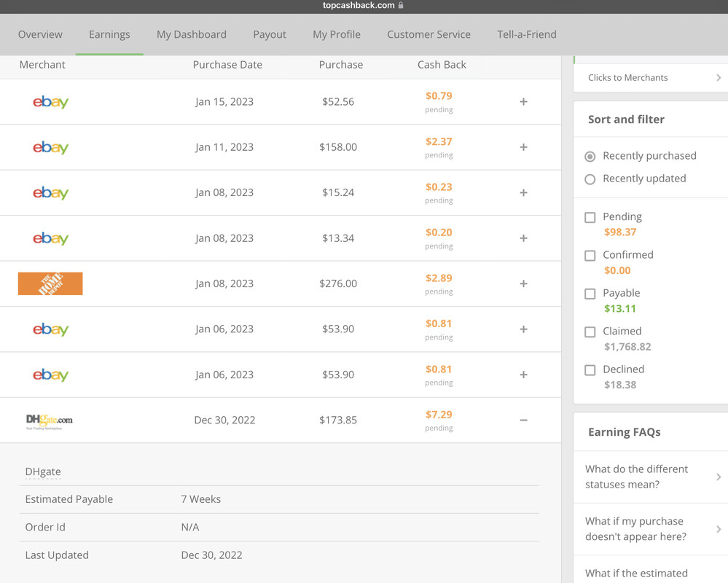The image size is (728, 583).
Task: Click the topcashback.com address bar
Action: point(363,6)
